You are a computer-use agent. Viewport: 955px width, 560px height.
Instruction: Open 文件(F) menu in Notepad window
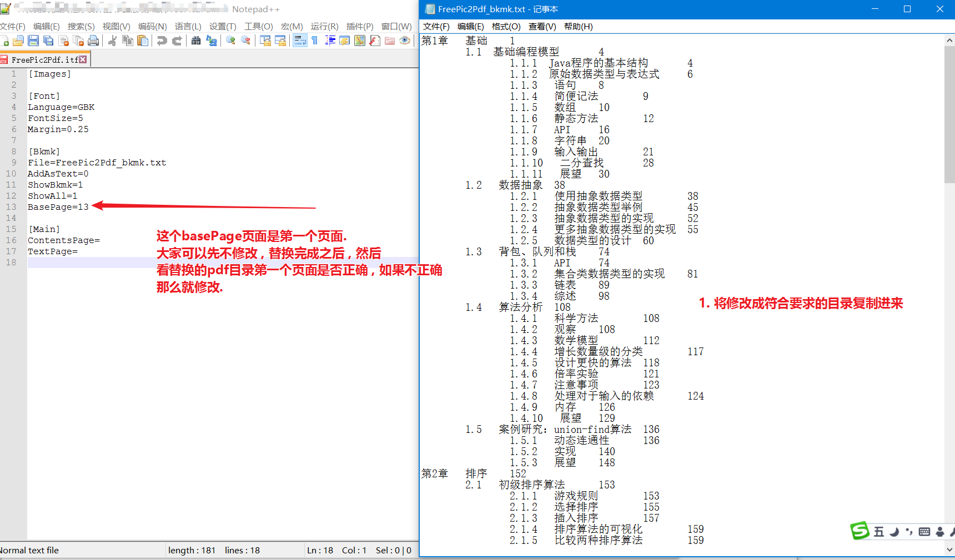click(x=436, y=27)
